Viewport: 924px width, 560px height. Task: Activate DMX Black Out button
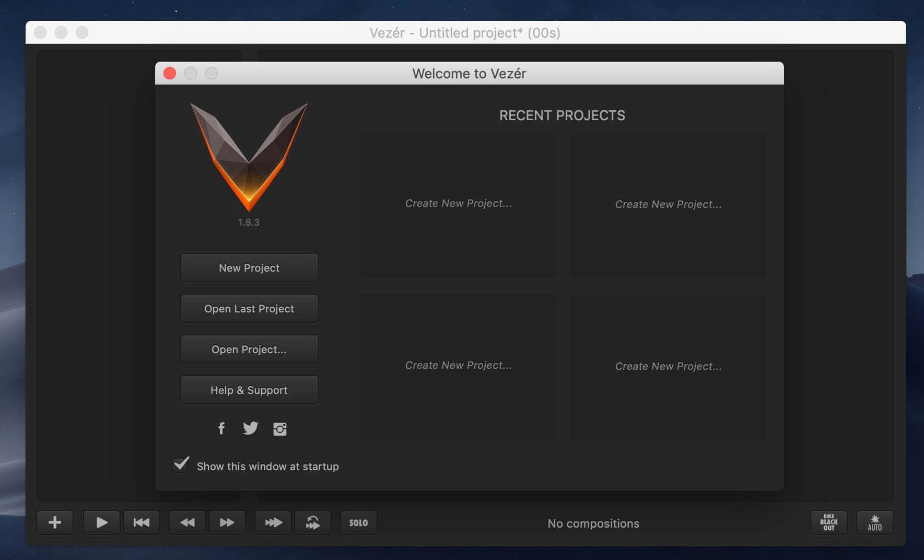point(829,522)
